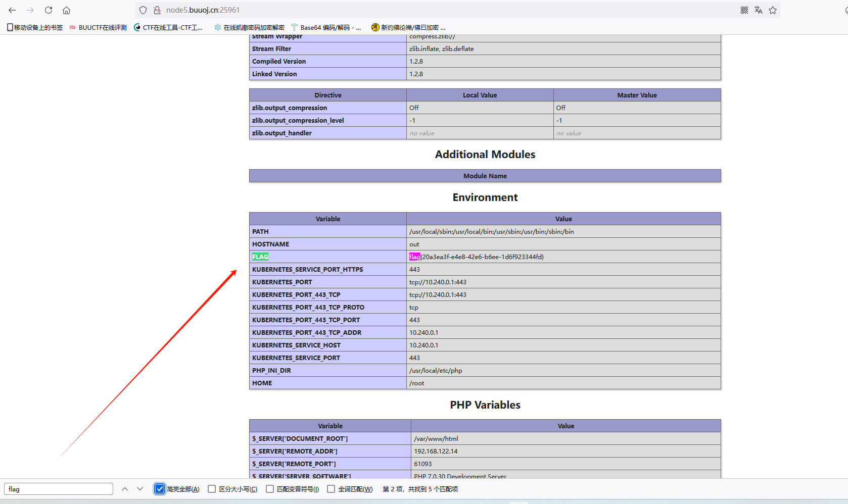Image resolution: width=848 pixels, height=504 pixels.
Task: Translate this page icon
Action: pos(759,10)
